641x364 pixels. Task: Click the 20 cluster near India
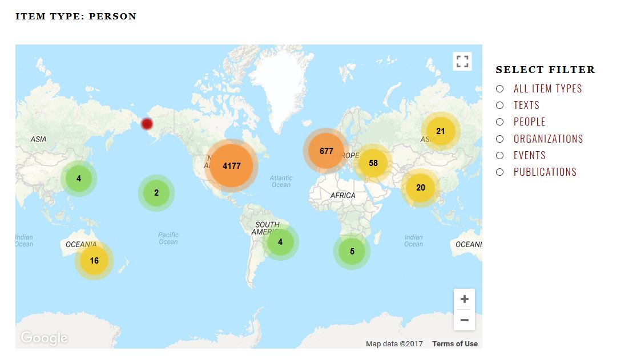421,188
